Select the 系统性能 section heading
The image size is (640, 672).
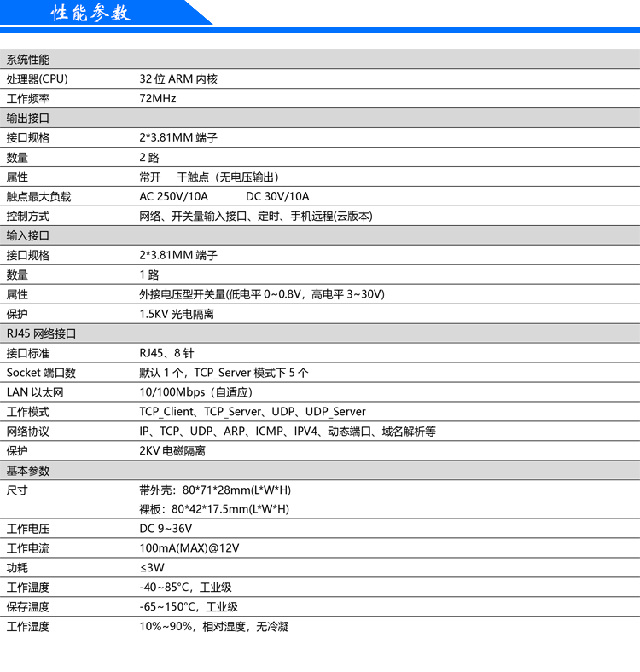pyautogui.click(x=28, y=60)
